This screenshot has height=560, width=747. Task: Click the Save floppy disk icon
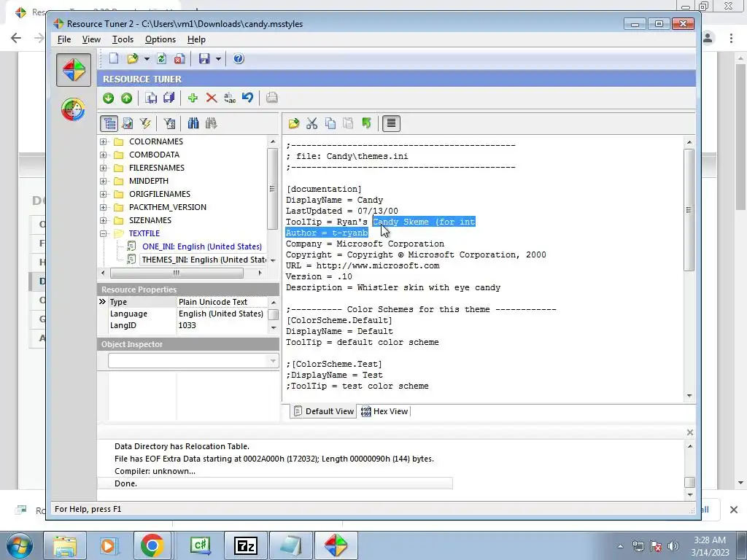coord(204,58)
